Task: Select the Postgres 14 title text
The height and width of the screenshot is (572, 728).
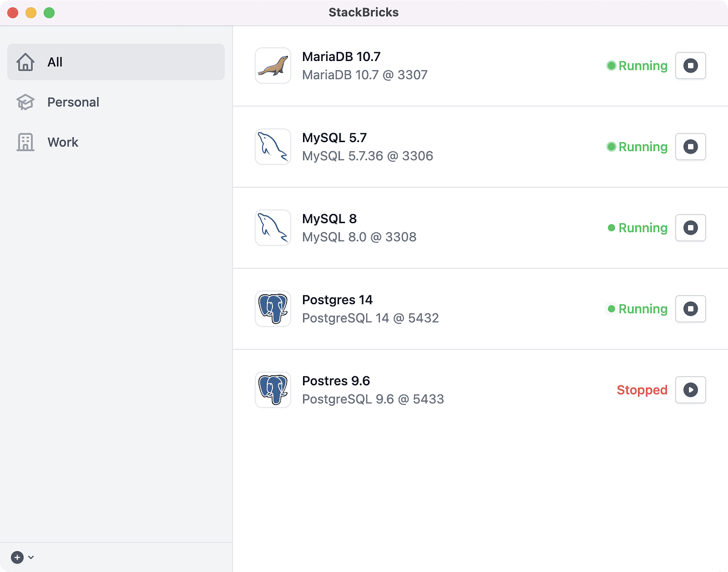Action: tap(337, 300)
